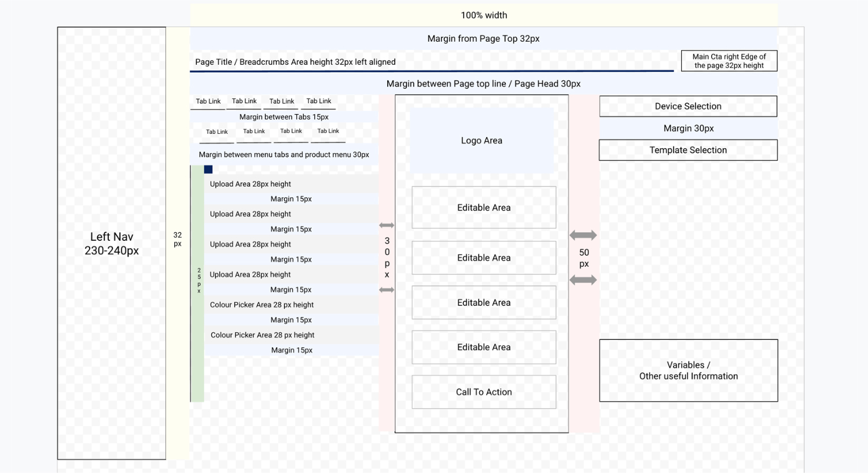Click the Editable Area just above Call To Action
This screenshot has width=868, height=473.
(484, 347)
